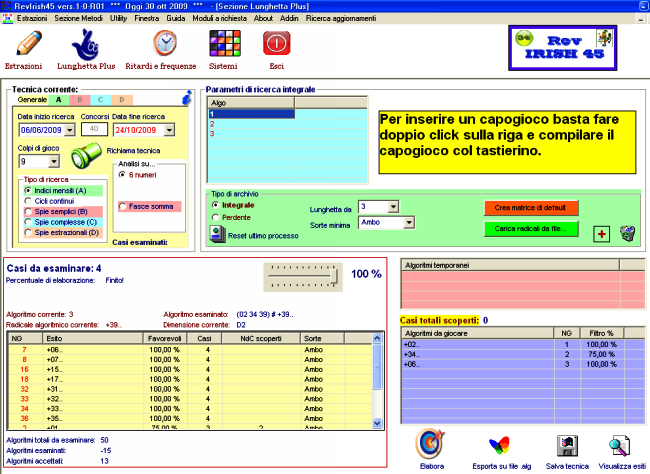Click the Salva tecnica floppy icon
650x474 pixels.
point(567,446)
